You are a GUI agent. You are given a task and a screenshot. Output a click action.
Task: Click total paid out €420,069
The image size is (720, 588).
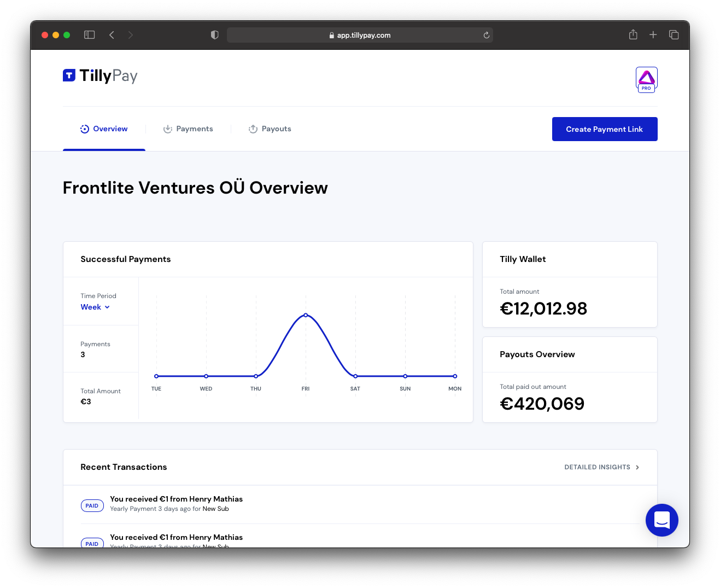click(x=542, y=404)
